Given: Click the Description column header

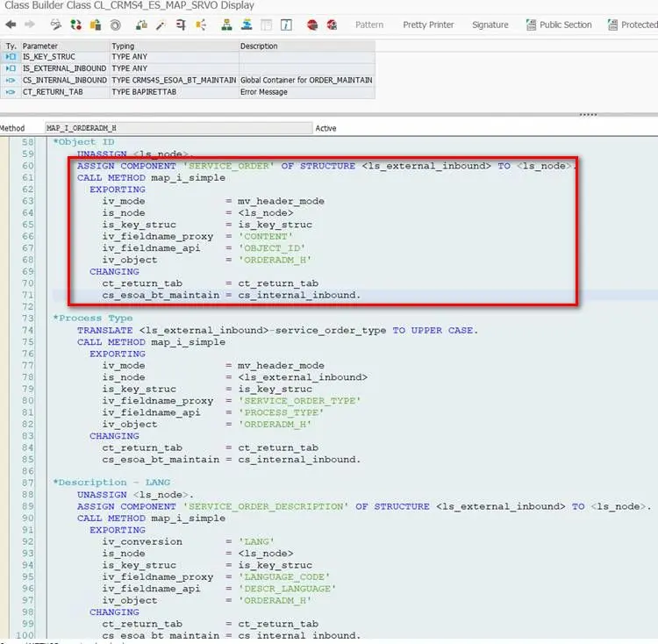Looking at the screenshot, I should point(307,47).
